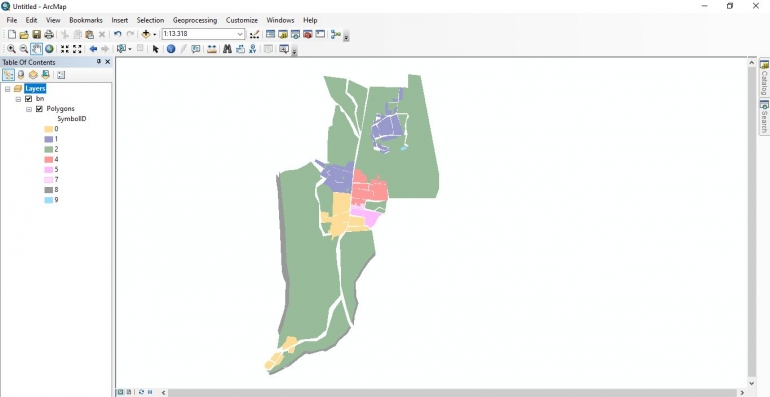Click the Select Features tool

(x=121, y=49)
